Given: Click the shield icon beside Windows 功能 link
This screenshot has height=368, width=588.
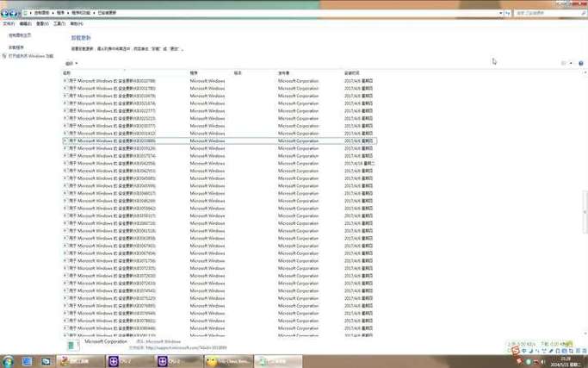Looking at the screenshot, I should [x=4, y=56].
